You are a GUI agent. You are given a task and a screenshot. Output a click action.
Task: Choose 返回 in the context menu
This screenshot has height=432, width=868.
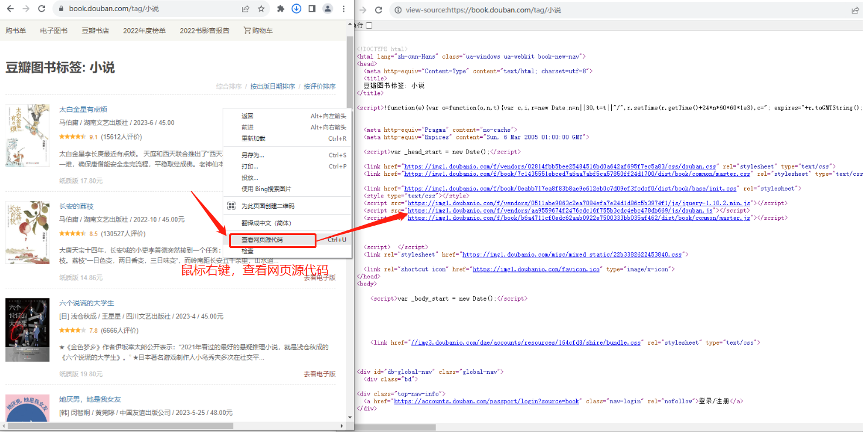(247, 116)
